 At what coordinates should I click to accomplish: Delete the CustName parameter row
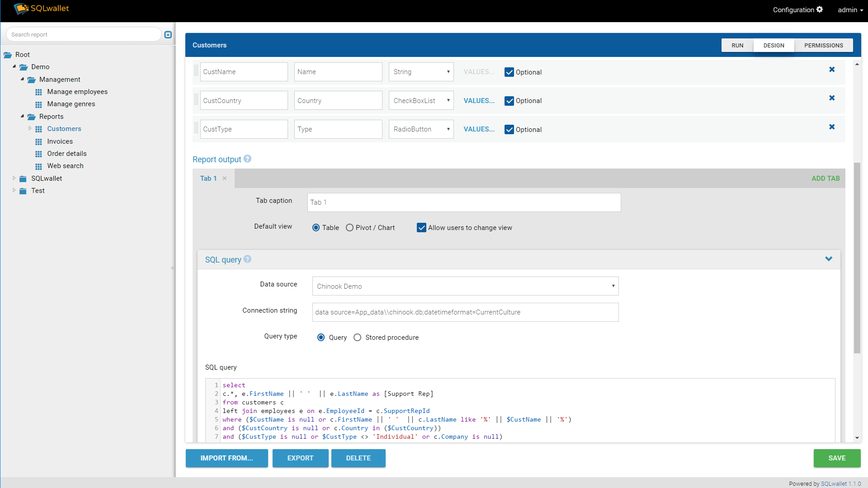pos(831,70)
